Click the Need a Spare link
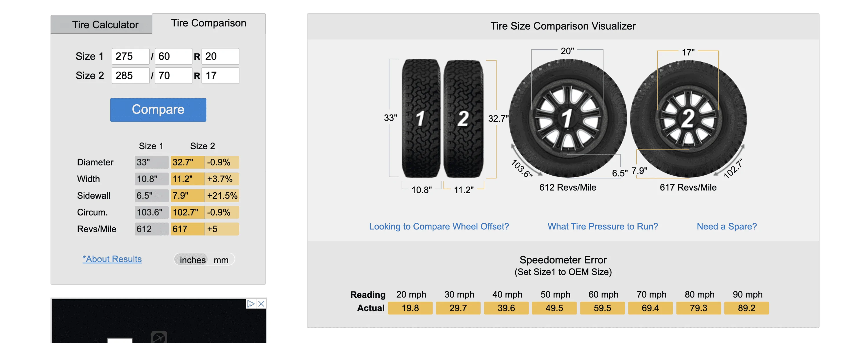 tap(727, 226)
